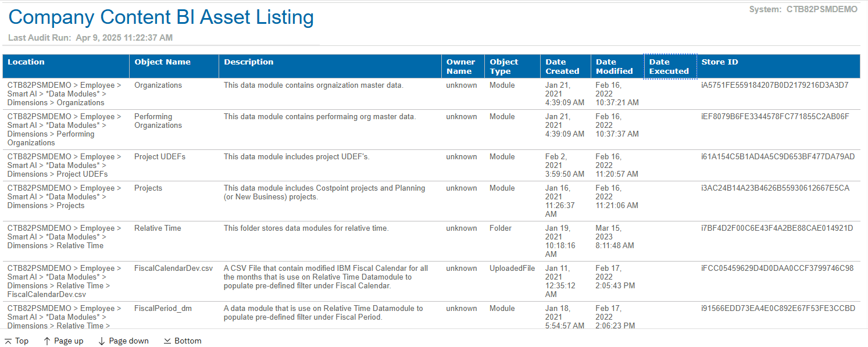
Task: Jump to Top of the report
Action: click(22, 341)
